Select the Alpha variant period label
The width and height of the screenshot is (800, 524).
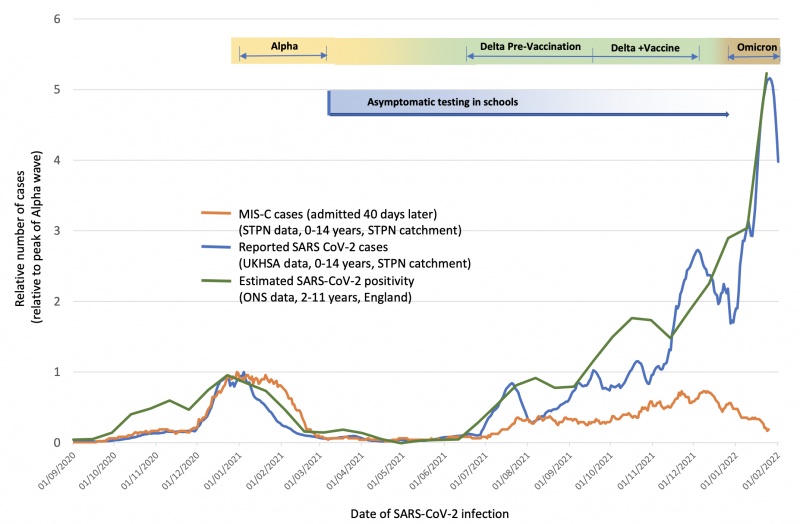(x=283, y=46)
